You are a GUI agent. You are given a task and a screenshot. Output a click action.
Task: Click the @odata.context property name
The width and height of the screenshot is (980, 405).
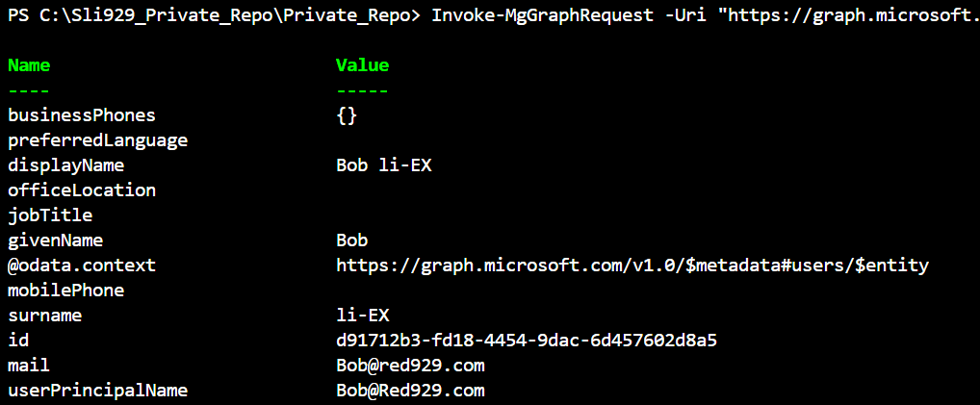(82, 266)
